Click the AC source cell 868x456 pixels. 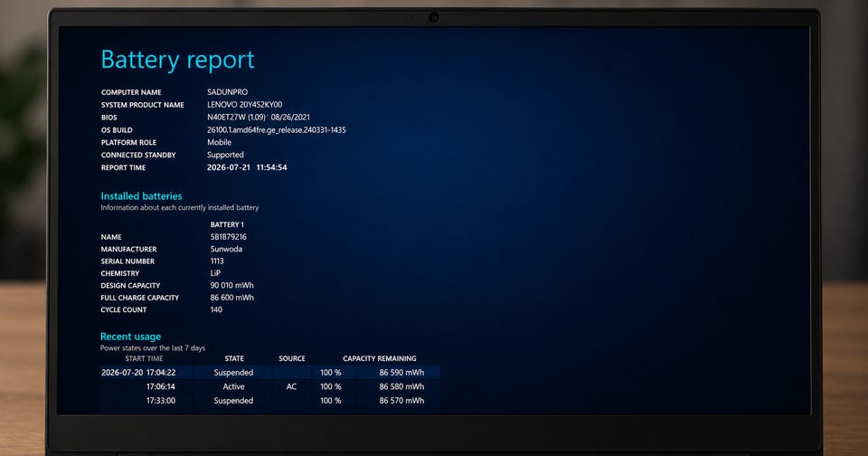pos(292,386)
